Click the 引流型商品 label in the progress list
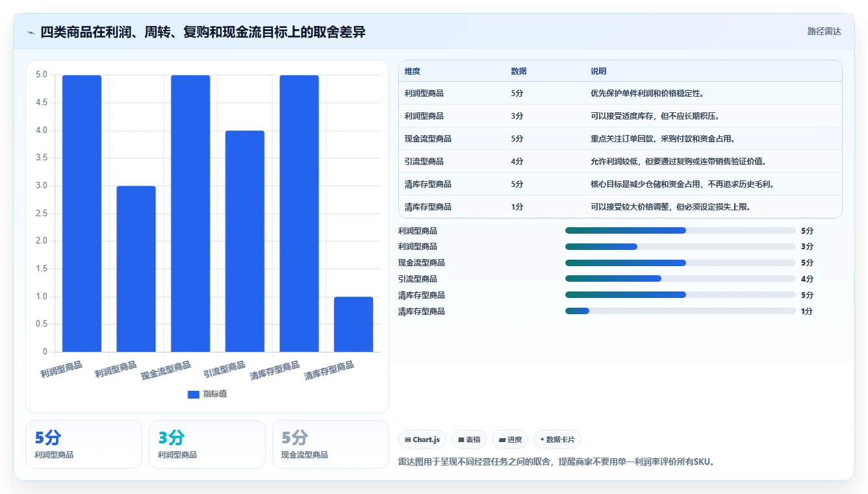 [x=418, y=279]
